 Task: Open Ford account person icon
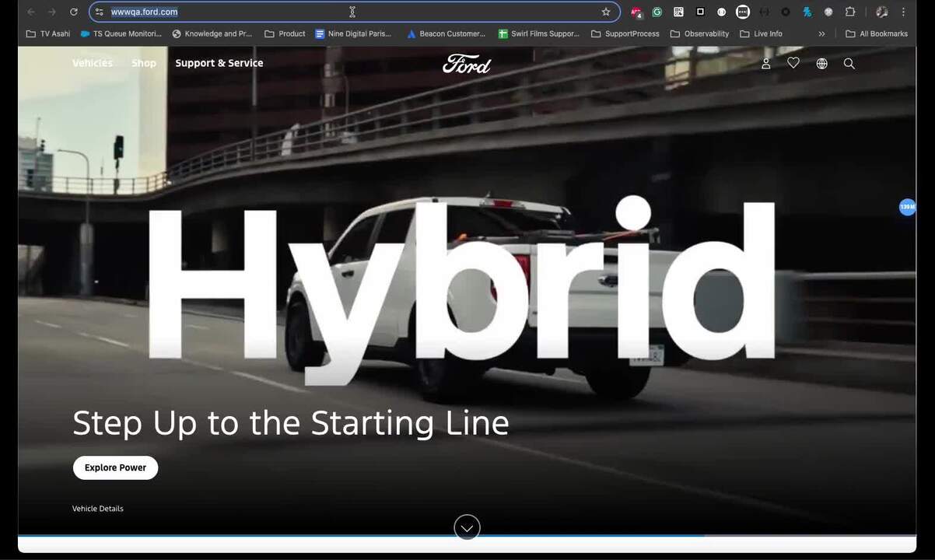(x=765, y=64)
